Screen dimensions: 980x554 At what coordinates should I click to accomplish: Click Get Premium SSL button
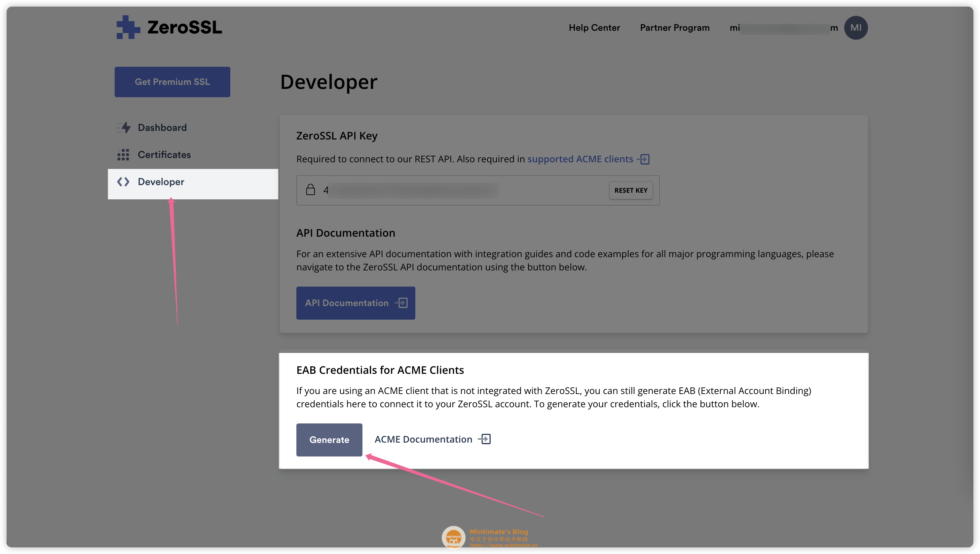pos(172,82)
